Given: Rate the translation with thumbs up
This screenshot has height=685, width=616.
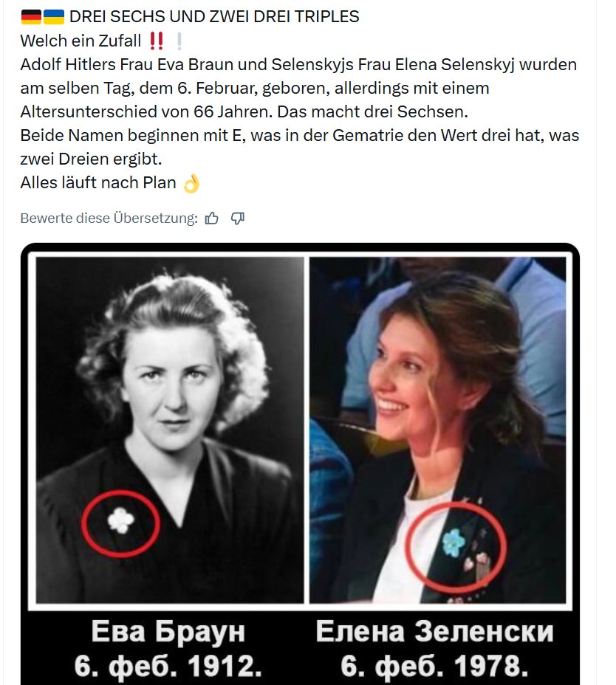Looking at the screenshot, I should pyautogui.click(x=211, y=218).
